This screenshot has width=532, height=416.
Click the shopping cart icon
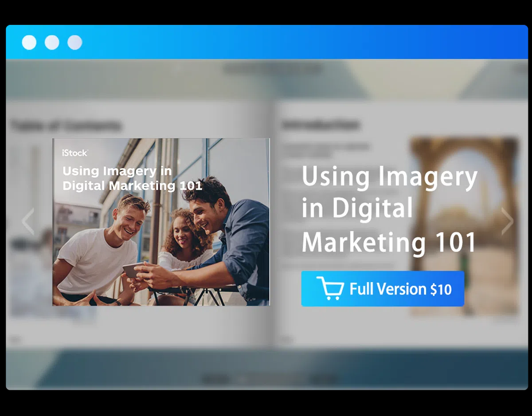click(x=330, y=289)
